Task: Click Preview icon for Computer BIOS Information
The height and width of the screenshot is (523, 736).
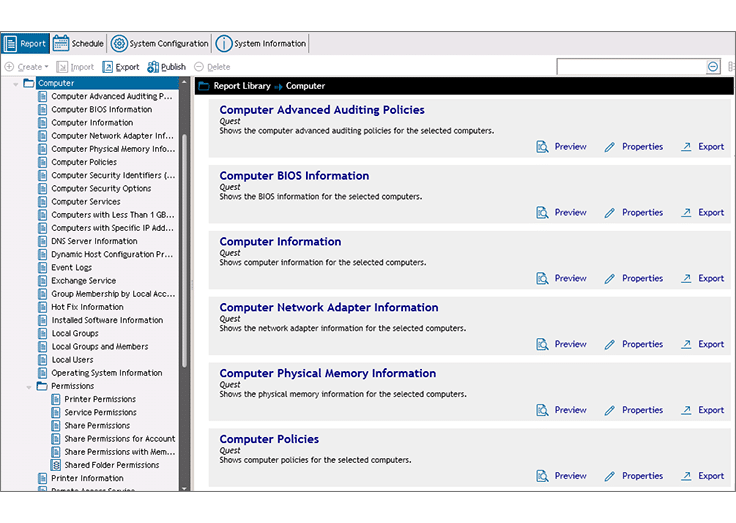Action: pyautogui.click(x=542, y=213)
